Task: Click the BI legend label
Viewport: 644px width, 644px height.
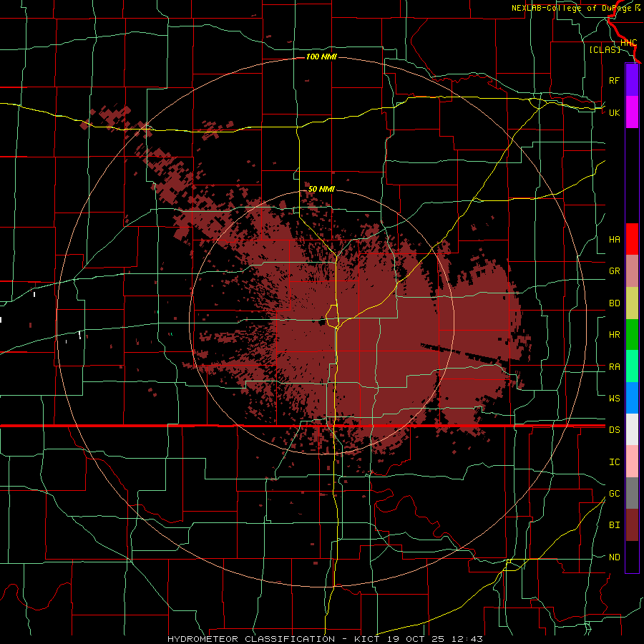Action: point(614,525)
